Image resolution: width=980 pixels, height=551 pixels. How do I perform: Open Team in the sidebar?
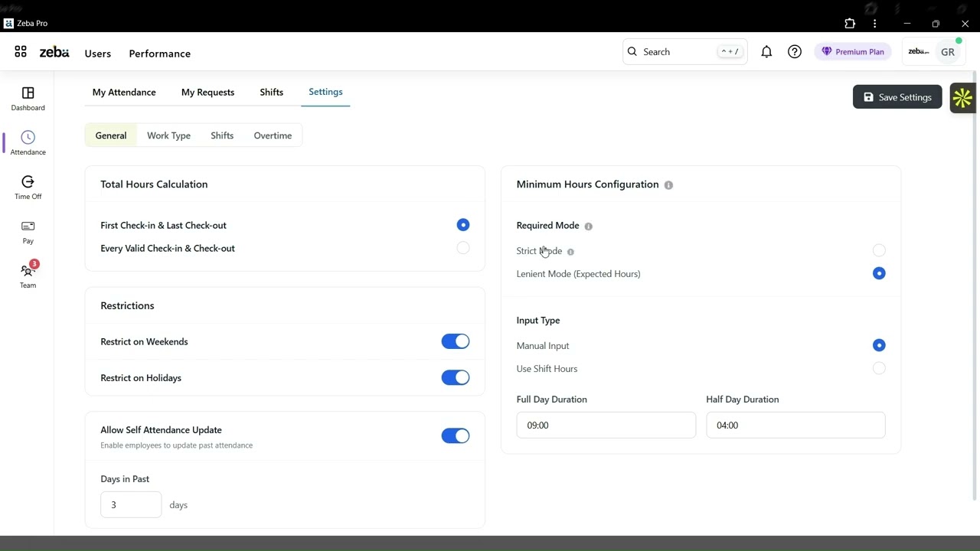click(28, 276)
